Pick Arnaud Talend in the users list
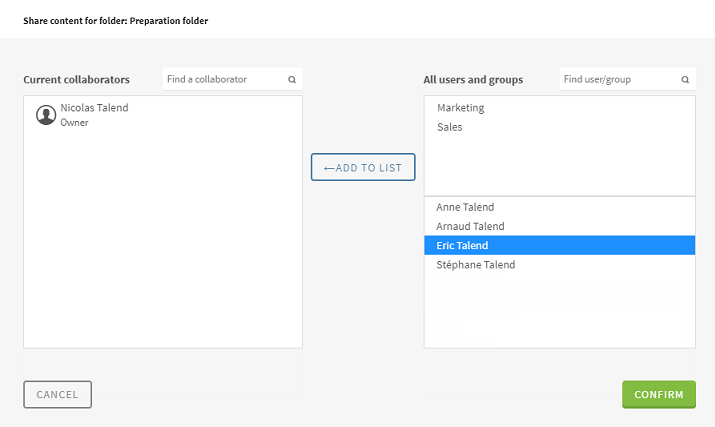Image resolution: width=715 pixels, height=427 pixels. click(470, 226)
